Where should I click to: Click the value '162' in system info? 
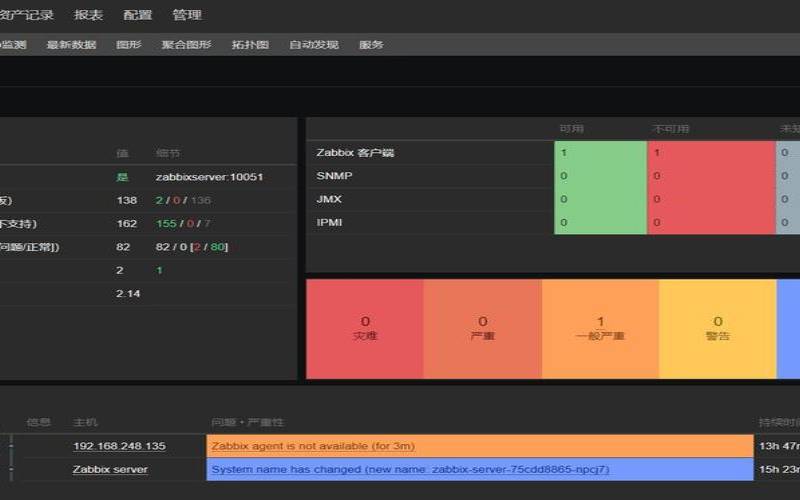coord(127,224)
